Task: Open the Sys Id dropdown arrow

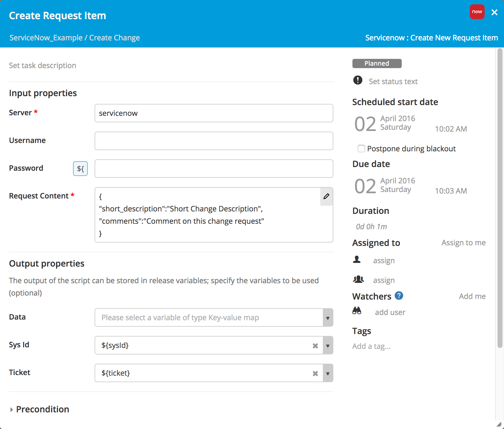Action: 328,345
